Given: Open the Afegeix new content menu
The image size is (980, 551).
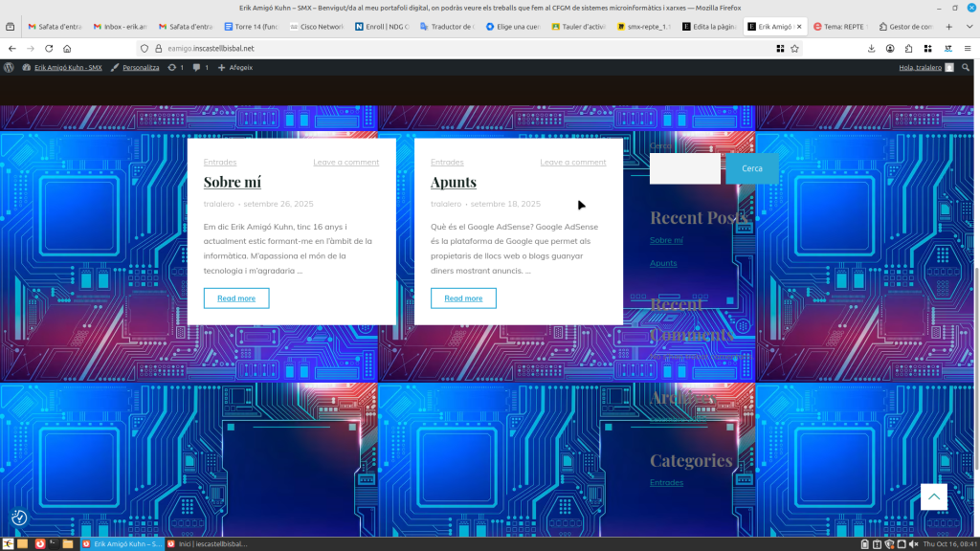Looking at the screenshot, I should pos(235,68).
